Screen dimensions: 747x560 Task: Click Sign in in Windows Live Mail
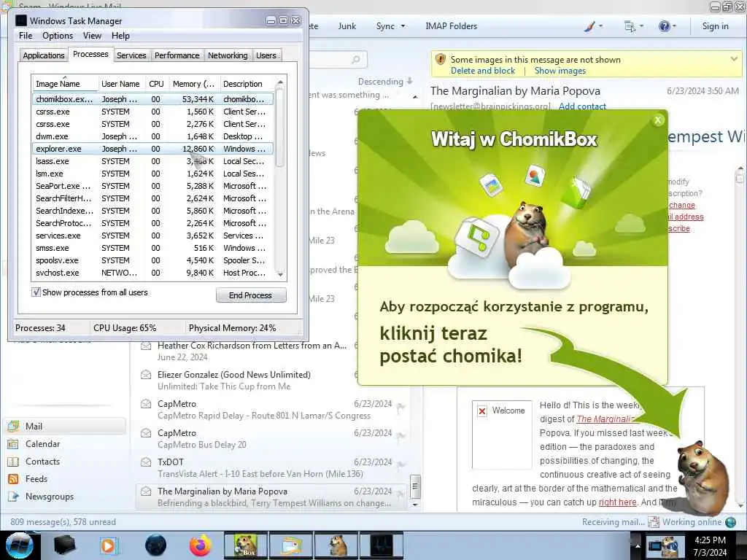pyautogui.click(x=715, y=26)
